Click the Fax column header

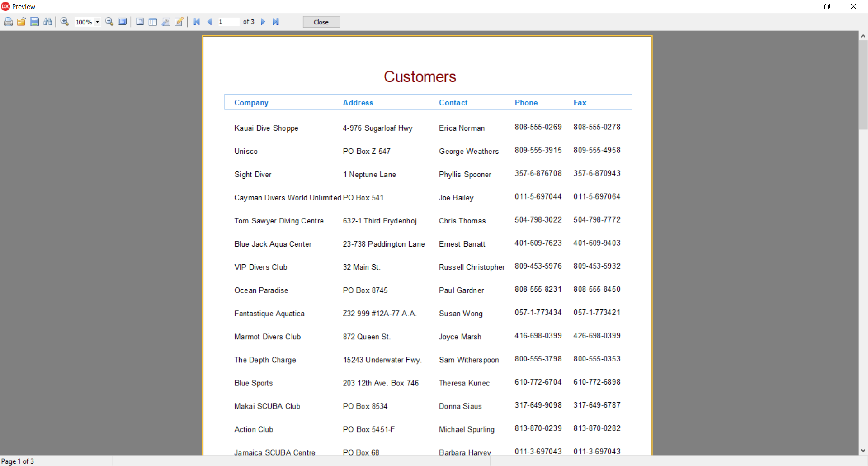[580, 103]
